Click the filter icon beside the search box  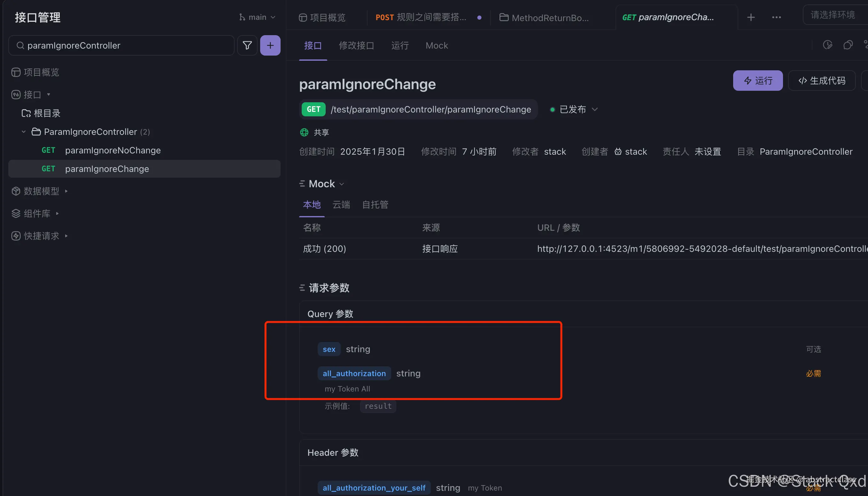247,45
